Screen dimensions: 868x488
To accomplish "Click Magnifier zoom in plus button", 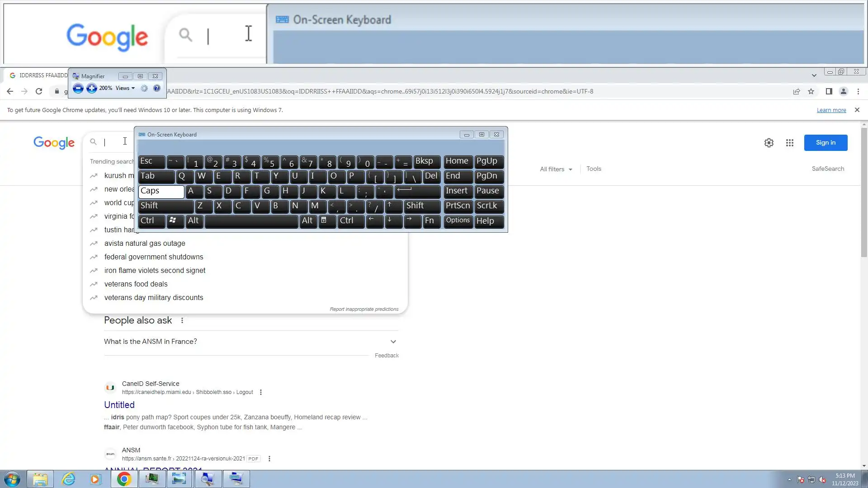I will click(x=92, y=89).
